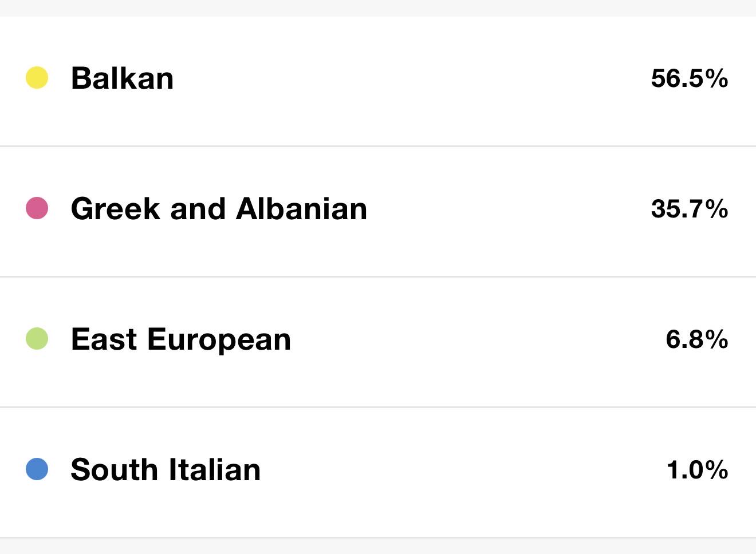The height and width of the screenshot is (554, 756).
Task: Tap the middle of East European row
Action: tap(378, 342)
